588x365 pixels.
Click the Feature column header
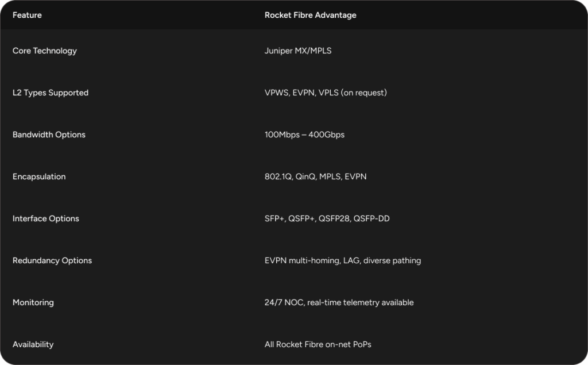click(27, 15)
